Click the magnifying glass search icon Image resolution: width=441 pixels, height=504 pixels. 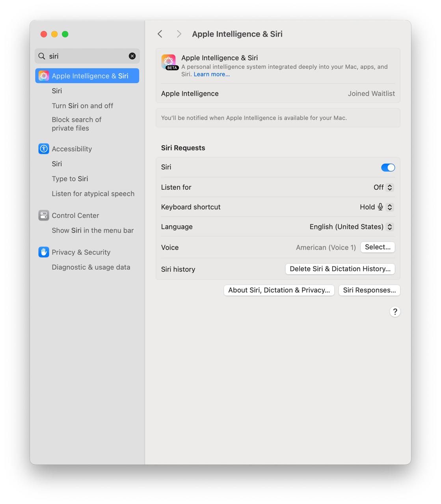[42, 56]
